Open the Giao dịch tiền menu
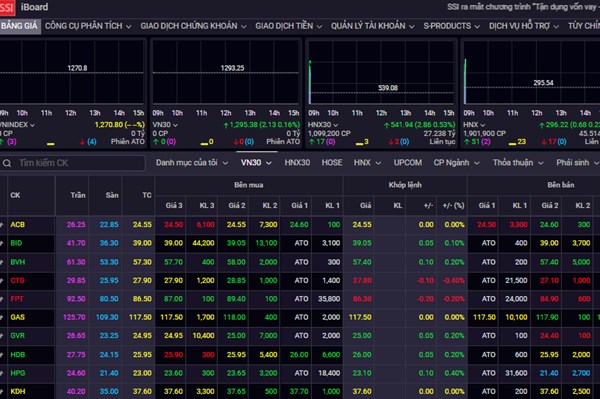Screen dimensions: 600x399 [289, 26]
